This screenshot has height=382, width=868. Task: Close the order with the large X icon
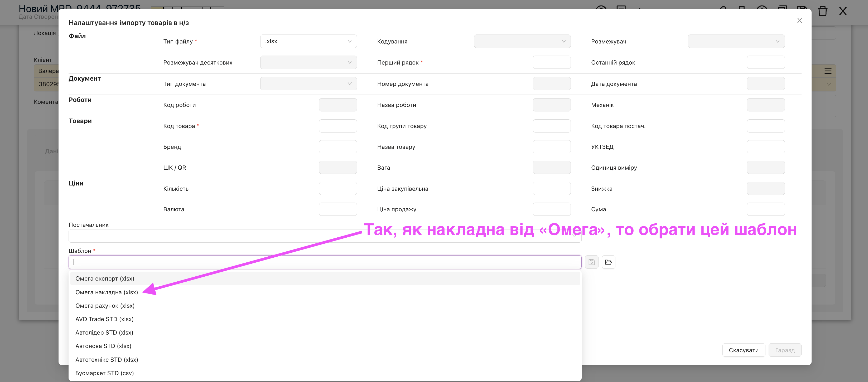843,11
